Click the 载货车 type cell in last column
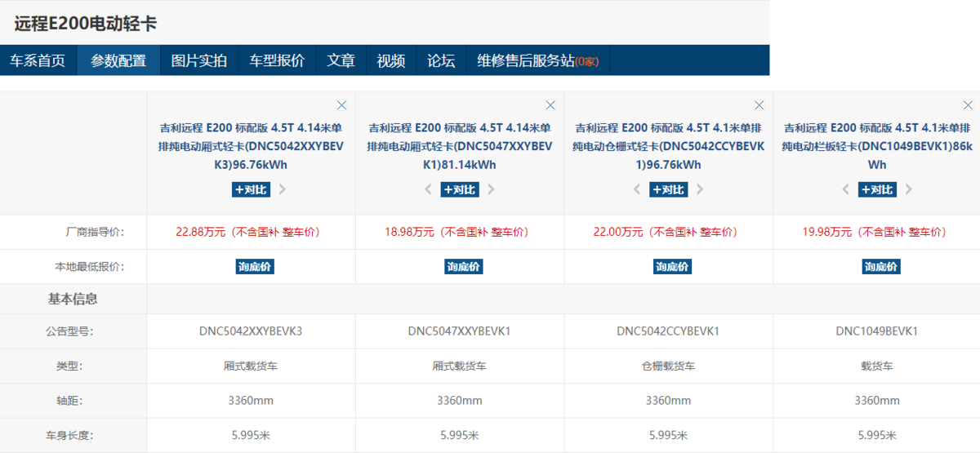 (x=877, y=366)
